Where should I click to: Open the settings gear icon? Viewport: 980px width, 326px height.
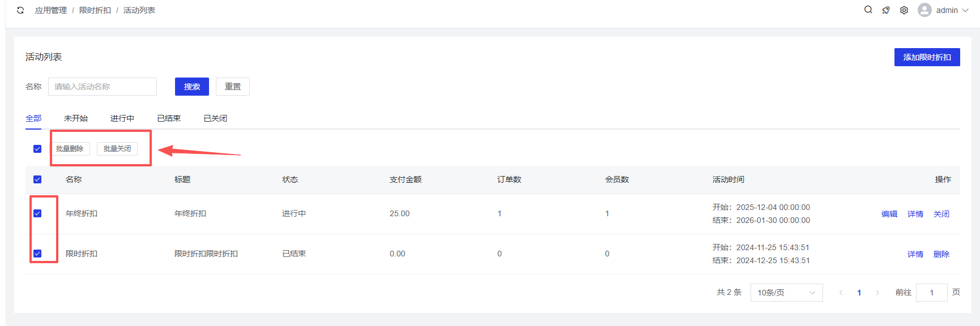click(x=904, y=10)
